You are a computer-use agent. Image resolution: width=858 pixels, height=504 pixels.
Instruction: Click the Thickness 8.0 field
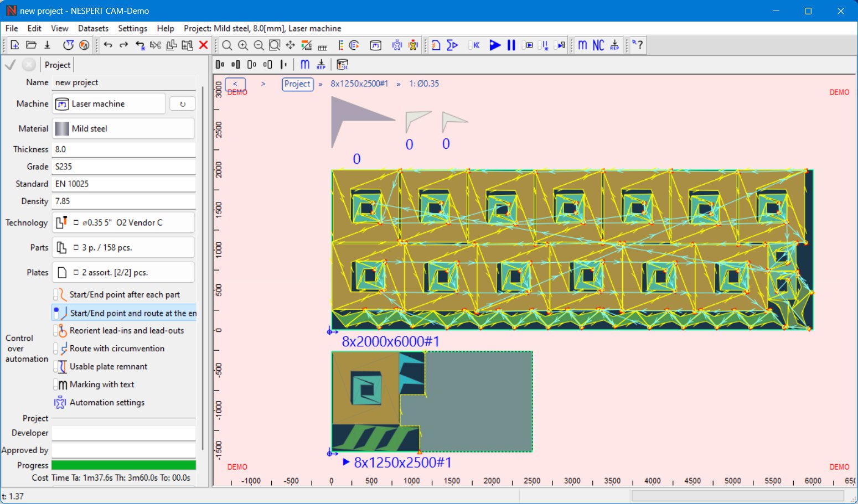pyautogui.click(x=124, y=149)
